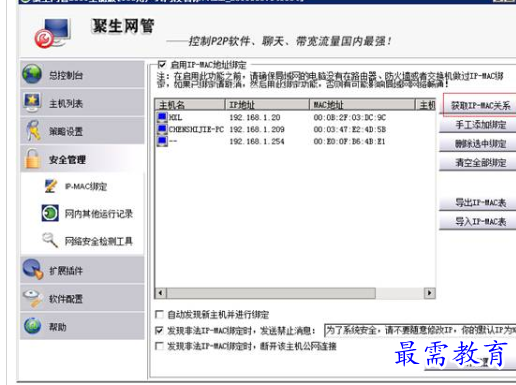
Task: Click the 安全管理 padlock icon
Action: [33, 159]
